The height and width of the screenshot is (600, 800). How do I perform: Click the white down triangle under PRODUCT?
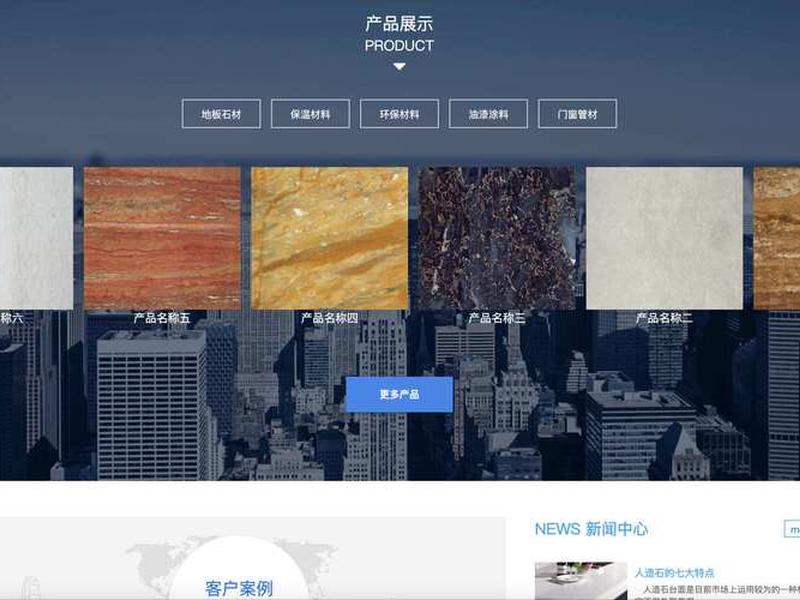point(399,66)
